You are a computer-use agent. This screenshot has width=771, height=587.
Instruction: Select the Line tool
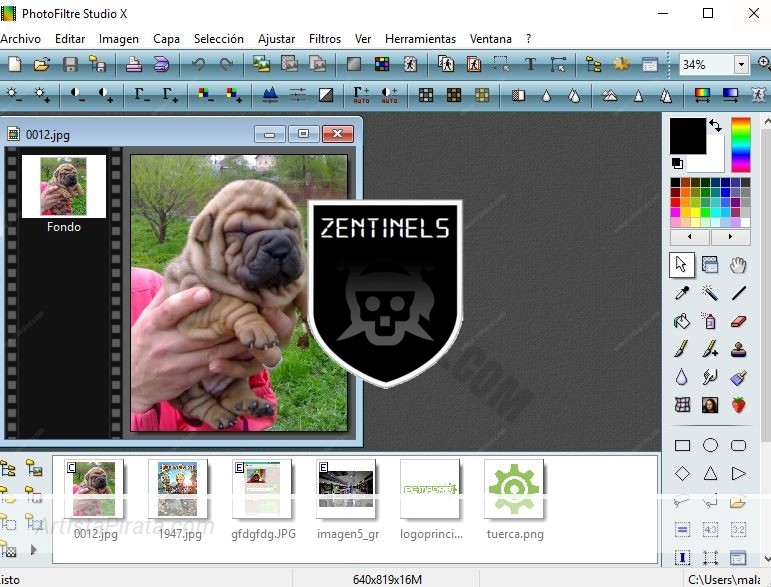point(739,293)
